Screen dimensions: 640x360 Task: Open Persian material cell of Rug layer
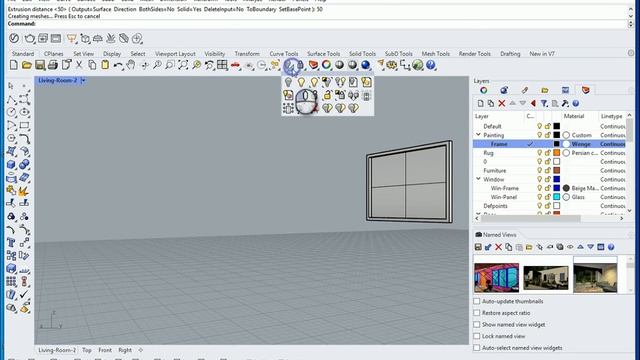coord(580,153)
